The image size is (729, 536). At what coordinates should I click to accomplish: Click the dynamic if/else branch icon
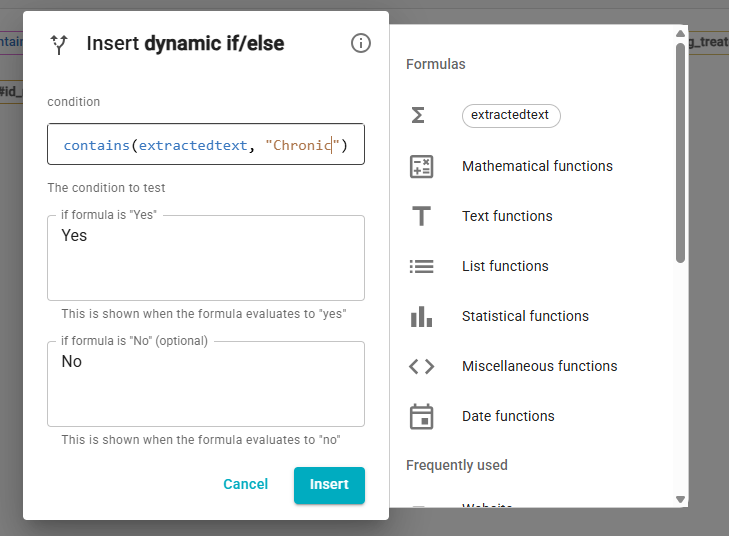[59, 44]
